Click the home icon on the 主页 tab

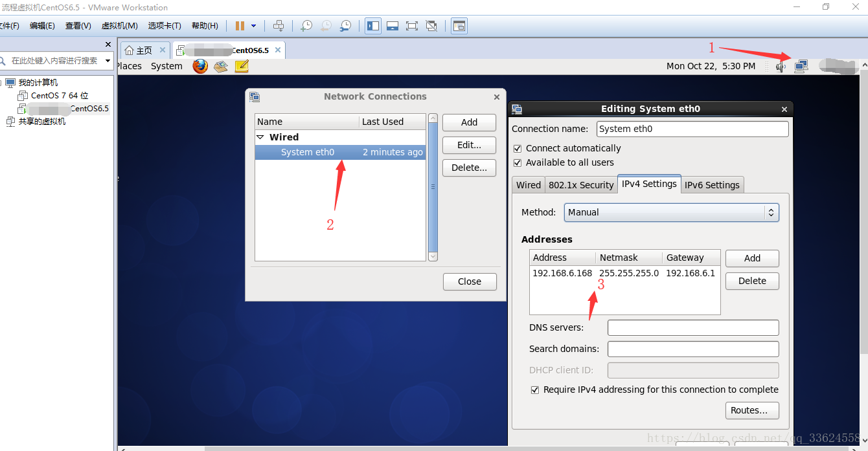[130, 50]
